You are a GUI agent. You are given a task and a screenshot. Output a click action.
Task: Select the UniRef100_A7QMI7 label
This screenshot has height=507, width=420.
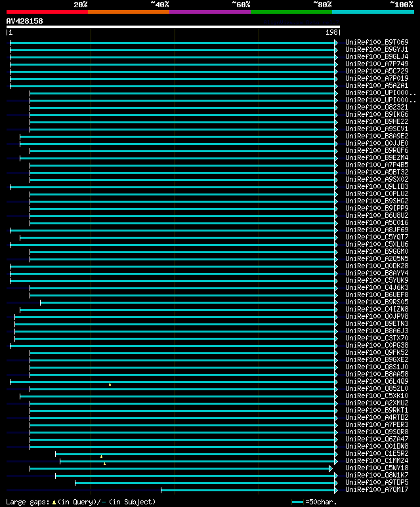tap(377, 489)
